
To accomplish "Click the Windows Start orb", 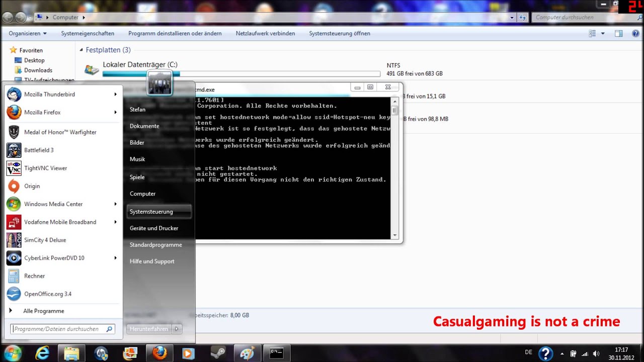I will coord(13,353).
